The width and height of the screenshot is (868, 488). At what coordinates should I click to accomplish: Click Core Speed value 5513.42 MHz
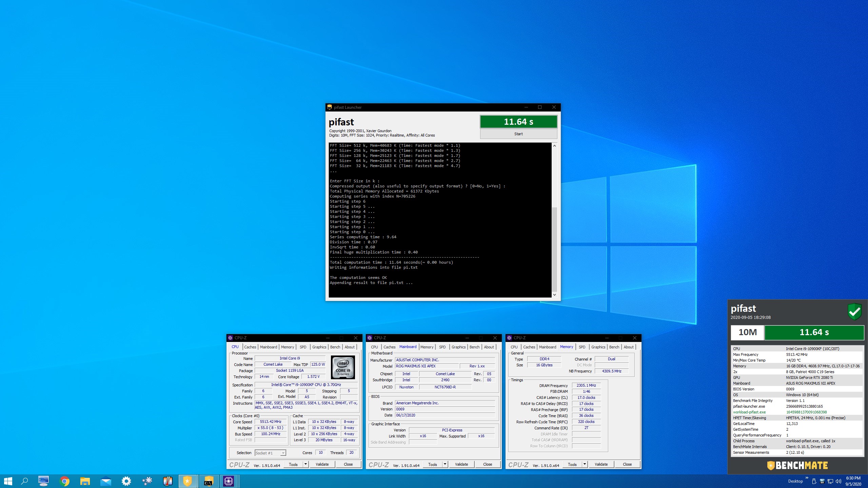(x=271, y=422)
